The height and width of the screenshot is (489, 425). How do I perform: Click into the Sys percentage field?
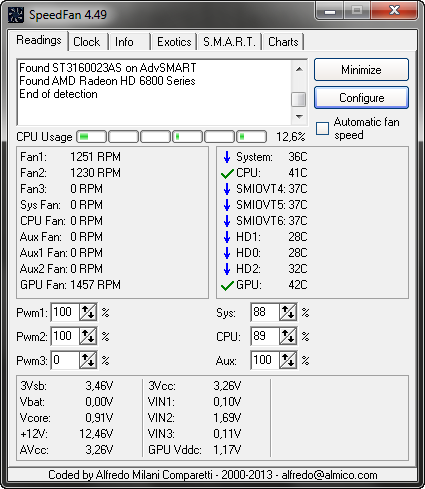(265, 312)
